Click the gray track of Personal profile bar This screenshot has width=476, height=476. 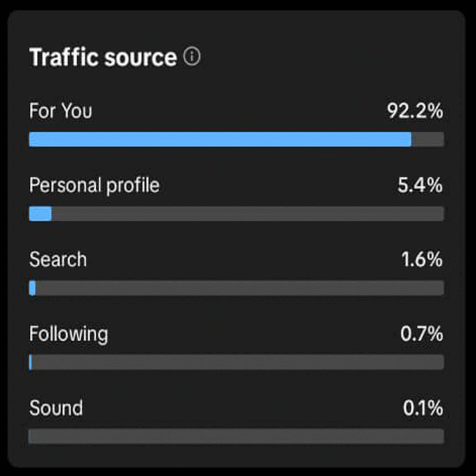248,213
